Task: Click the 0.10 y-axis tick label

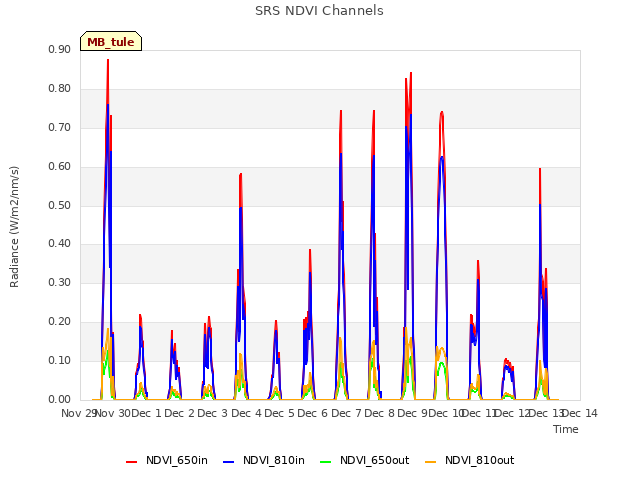Action: 59,360
